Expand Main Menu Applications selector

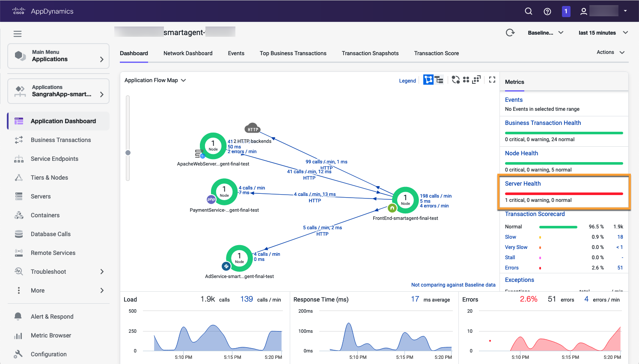click(x=58, y=56)
